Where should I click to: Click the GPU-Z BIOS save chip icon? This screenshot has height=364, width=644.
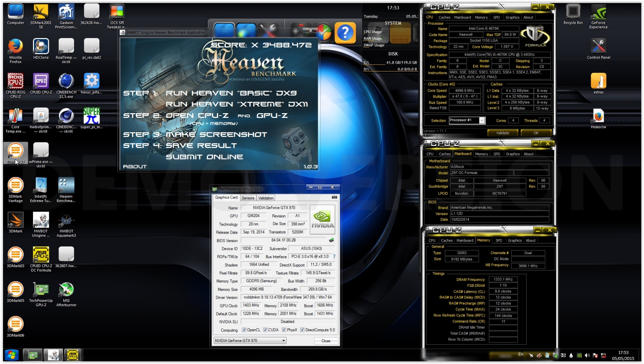[x=331, y=240]
